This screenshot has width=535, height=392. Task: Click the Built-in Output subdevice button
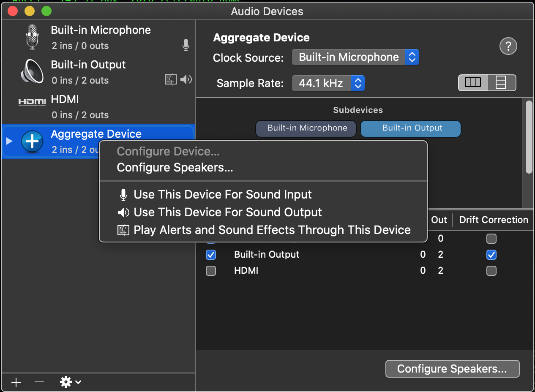pos(412,128)
